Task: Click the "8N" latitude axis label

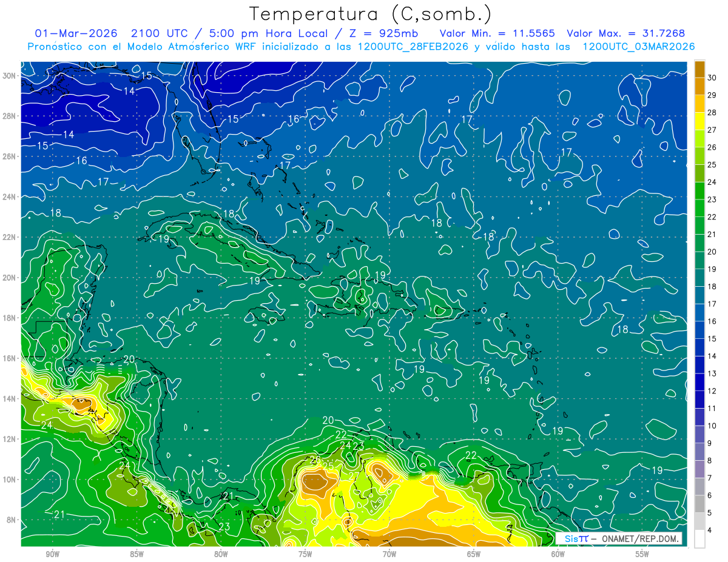Action: coord(12,520)
